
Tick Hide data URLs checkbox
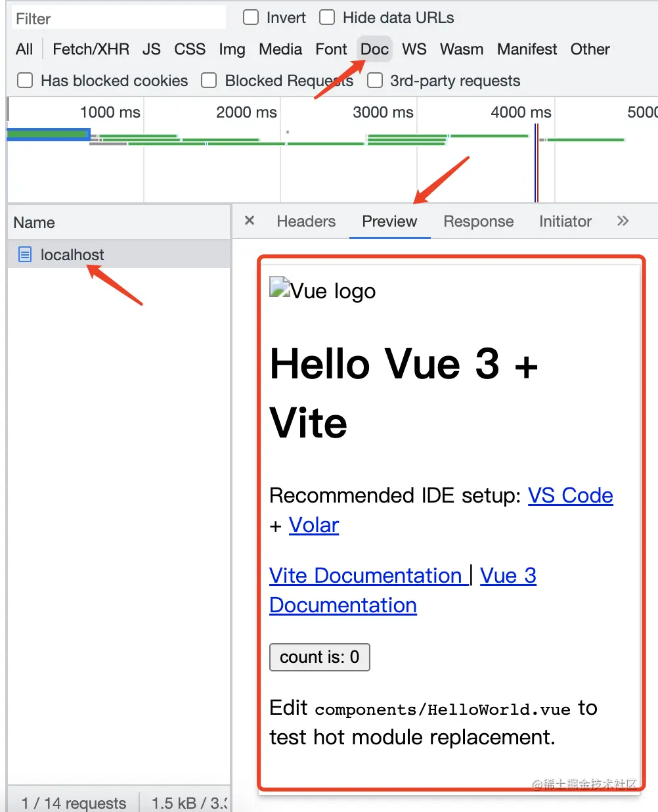tap(327, 17)
